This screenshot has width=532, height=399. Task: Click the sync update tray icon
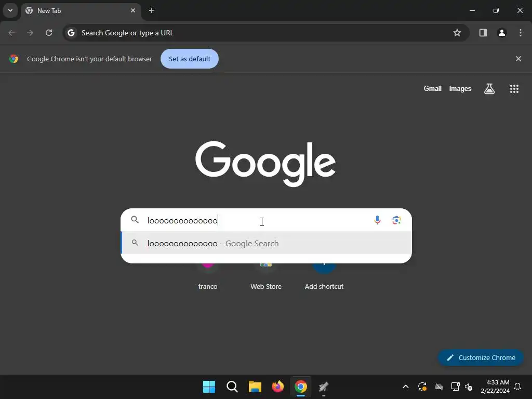[422, 387]
